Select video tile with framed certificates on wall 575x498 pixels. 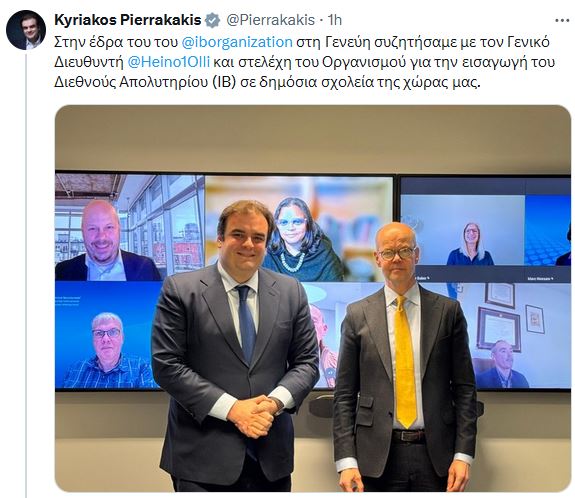point(513,336)
